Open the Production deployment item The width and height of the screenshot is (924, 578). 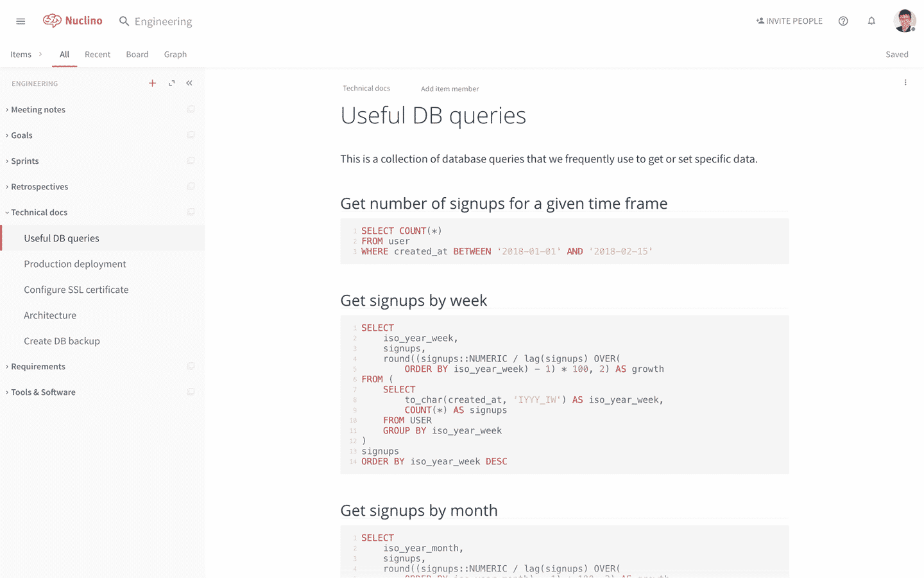pyautogui.click(x=74, y=264)
